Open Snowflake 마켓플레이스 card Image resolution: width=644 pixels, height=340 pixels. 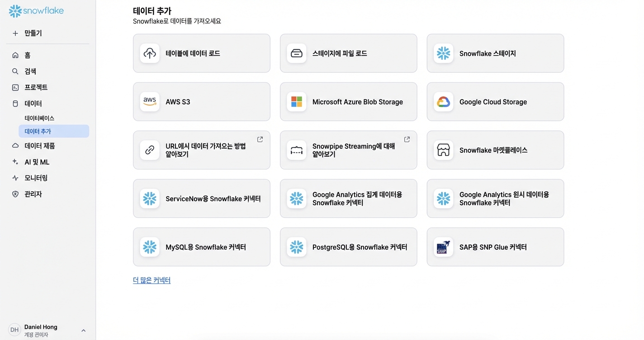(495, 150)
